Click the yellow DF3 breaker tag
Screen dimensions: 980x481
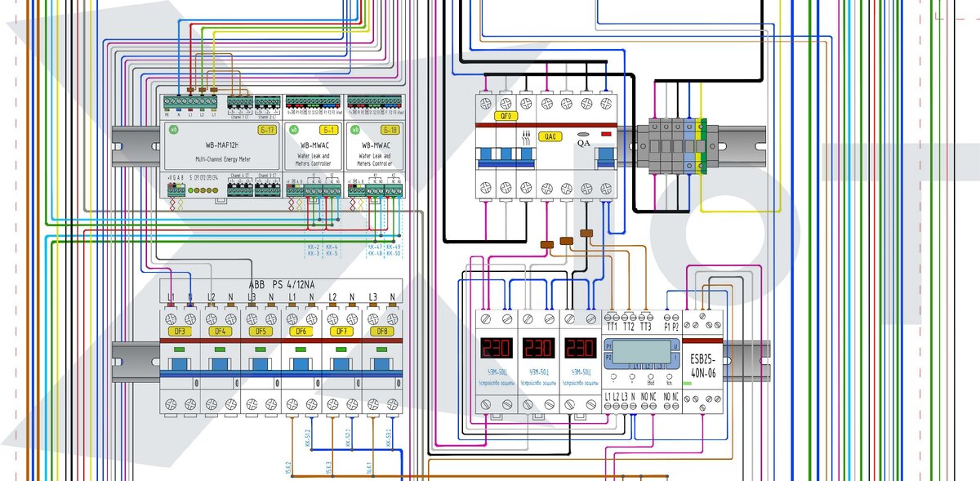(x=180, y=332)
